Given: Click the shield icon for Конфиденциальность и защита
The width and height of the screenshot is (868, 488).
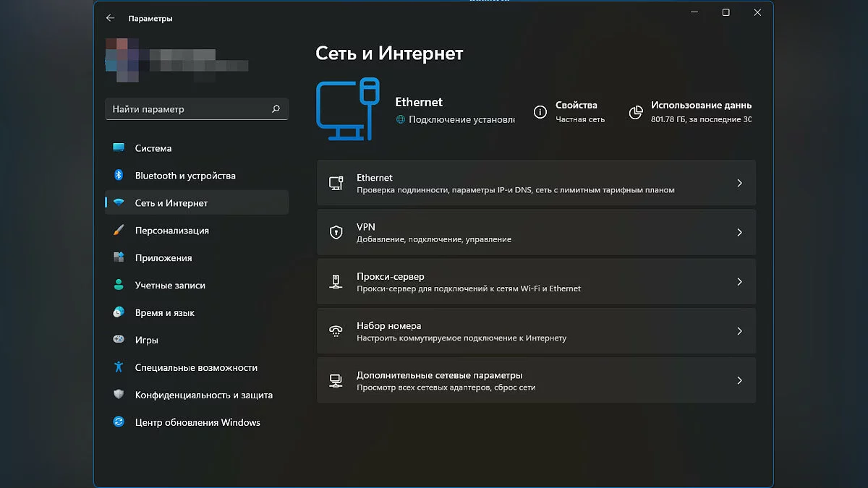Looking at the screenshot, I should coord(119,395).
